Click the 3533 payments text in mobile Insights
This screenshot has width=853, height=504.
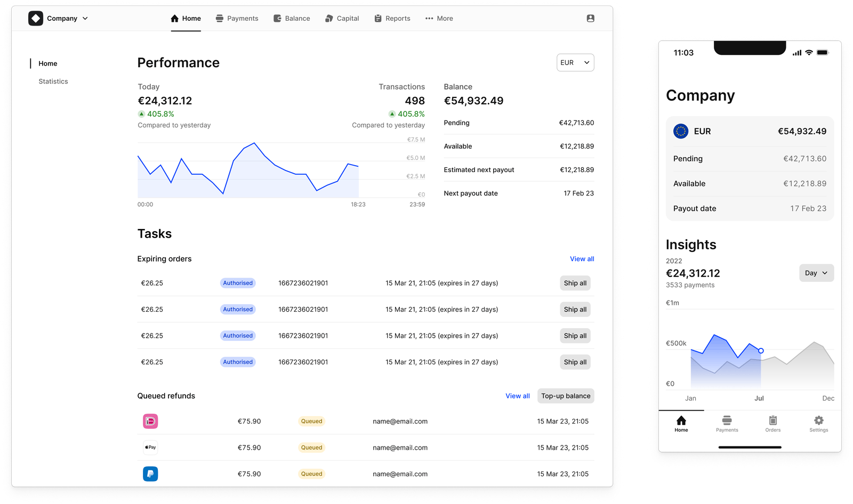point(690,285)
